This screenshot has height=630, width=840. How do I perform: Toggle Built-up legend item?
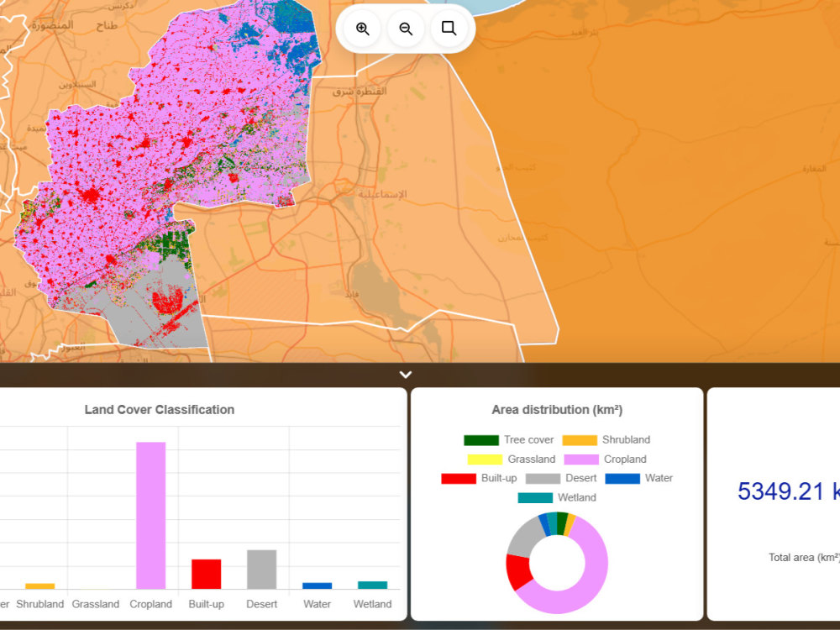[479, 479]
